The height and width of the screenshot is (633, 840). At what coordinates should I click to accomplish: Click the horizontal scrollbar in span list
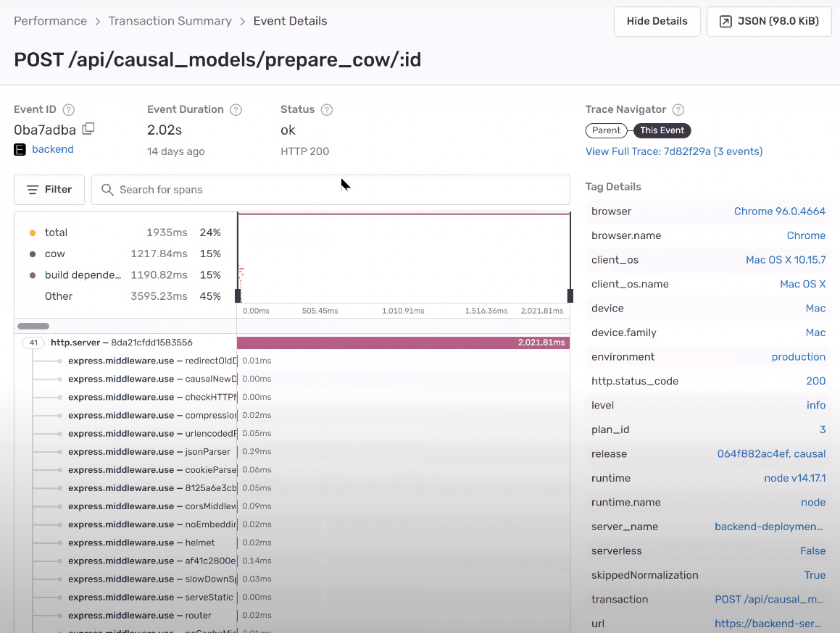(33, 326)
